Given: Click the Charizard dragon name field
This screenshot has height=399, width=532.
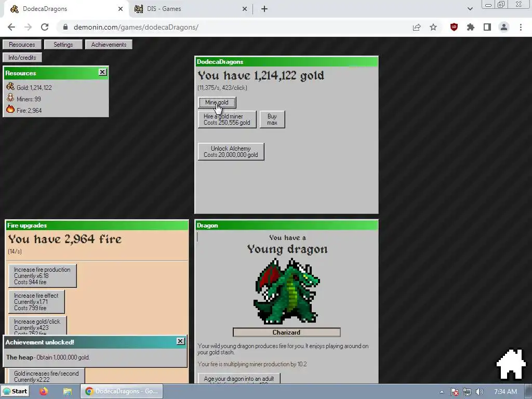Looking at the screenshot, I should click(x=286, y=332).
